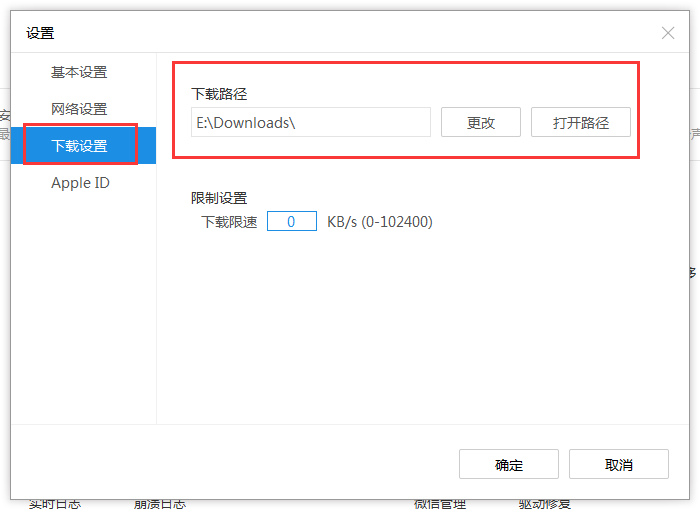The image size is (700, 510).
Task: Click the 下载路径 section label
Action: tap(219, 94)
